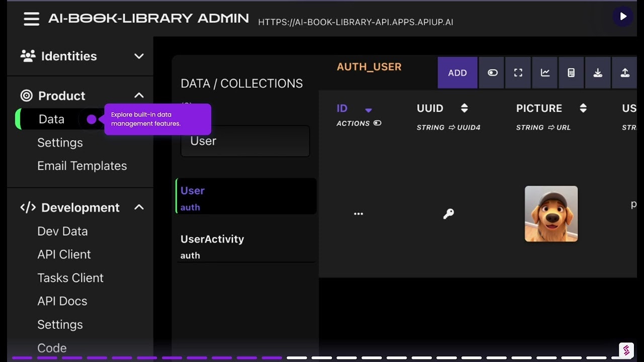Open Email Templates from the sidebar
This screenshot has width=644, height=362.
coord(82,165)
